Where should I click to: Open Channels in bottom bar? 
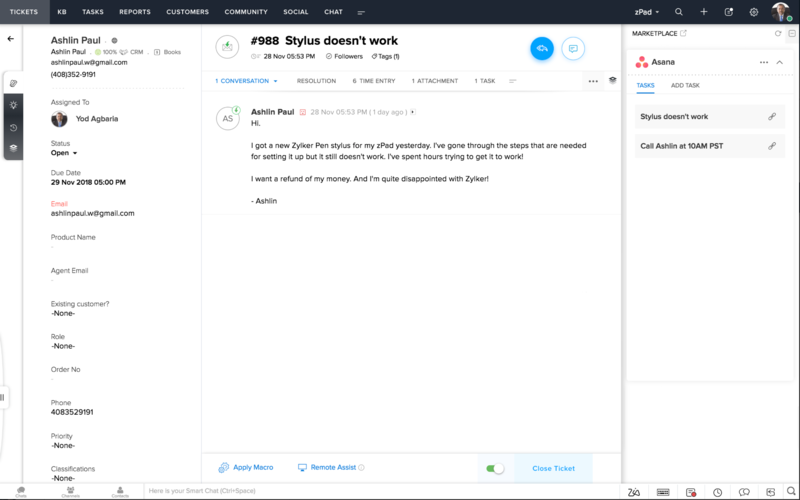[70, 492]
